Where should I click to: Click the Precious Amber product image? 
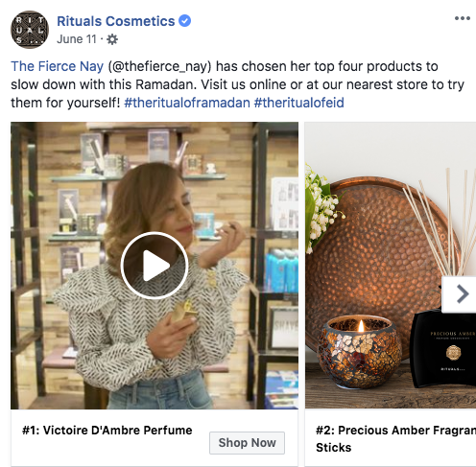391,266
